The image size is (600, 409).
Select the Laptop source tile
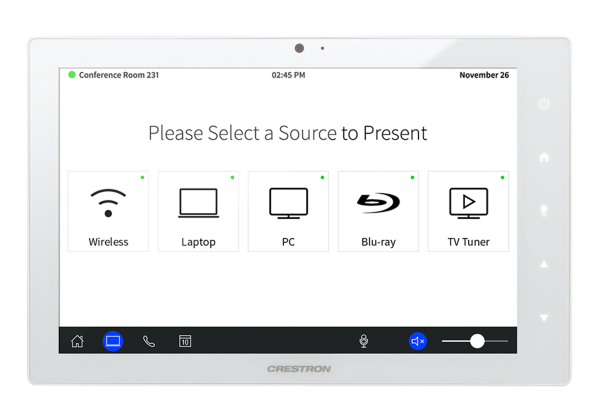pyautogui.click(x=198, y=211)
